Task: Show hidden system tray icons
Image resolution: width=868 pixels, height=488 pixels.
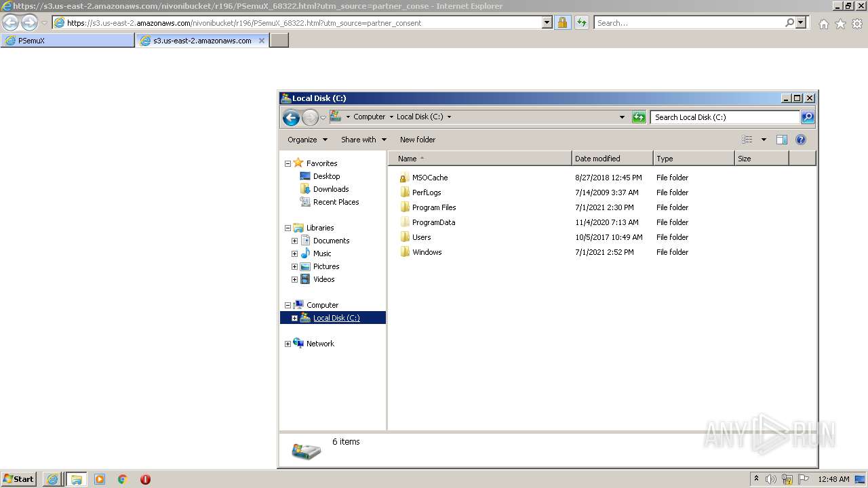Action: [x=756, y=479]
